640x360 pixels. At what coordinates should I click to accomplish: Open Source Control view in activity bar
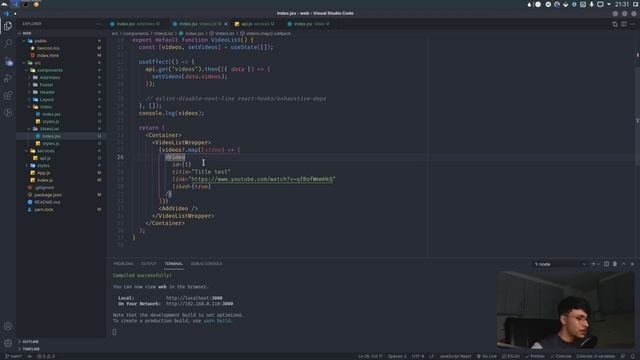(x=8, y=62)
